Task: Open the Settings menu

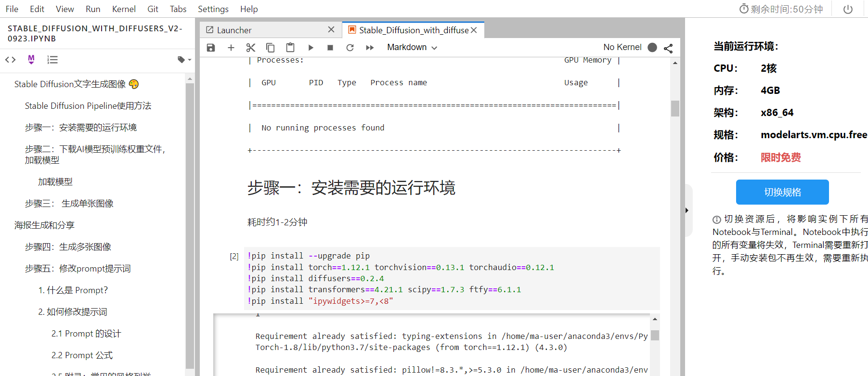Action: point(213,9)
